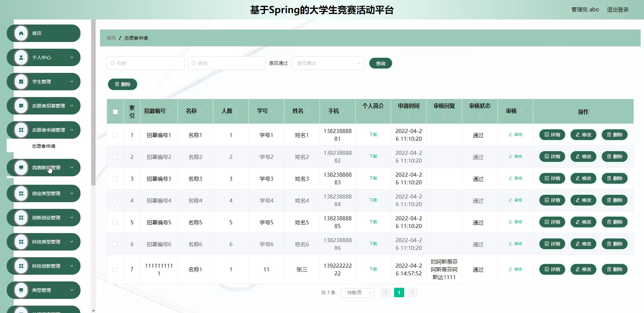Screen dimensions: 644x313
Task: Open the 科技创新管理 menu item
Action: point(44,266)
